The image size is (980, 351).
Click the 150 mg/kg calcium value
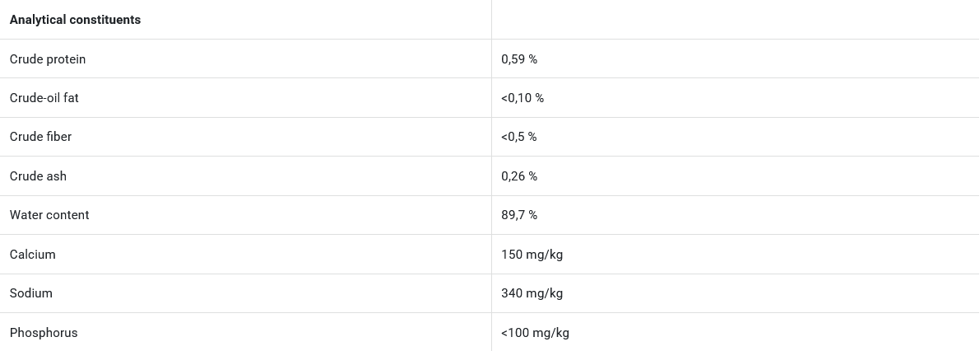click(532, 255)
